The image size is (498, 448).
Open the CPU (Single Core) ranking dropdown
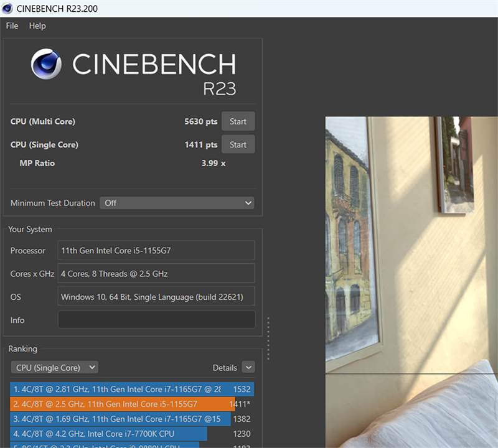54,367
